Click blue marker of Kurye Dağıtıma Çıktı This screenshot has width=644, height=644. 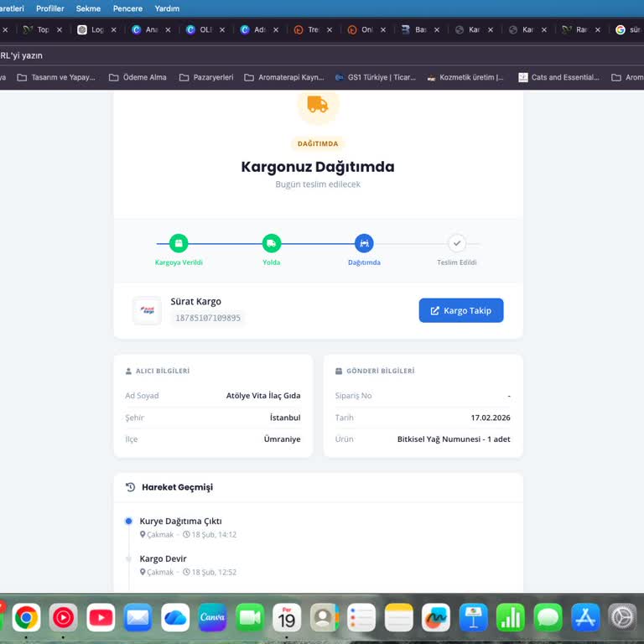coord(128,521)
